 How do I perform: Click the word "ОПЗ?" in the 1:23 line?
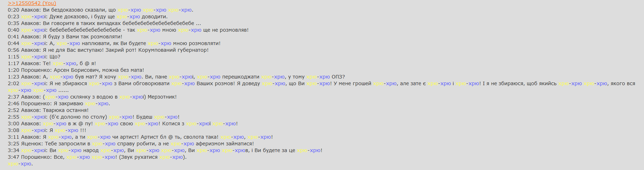point(338,77)
